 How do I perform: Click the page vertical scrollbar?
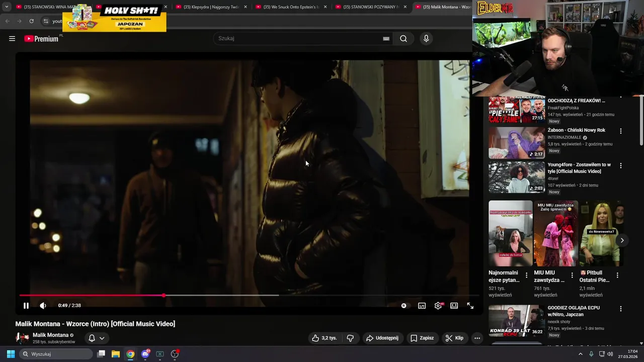[x=641, y=121]
